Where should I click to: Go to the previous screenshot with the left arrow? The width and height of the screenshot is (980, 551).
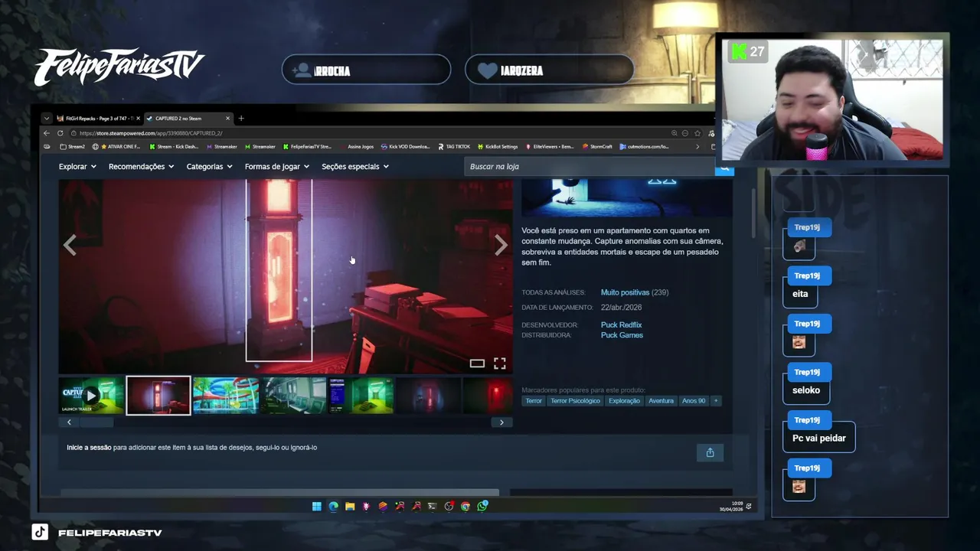click(70, 245)
